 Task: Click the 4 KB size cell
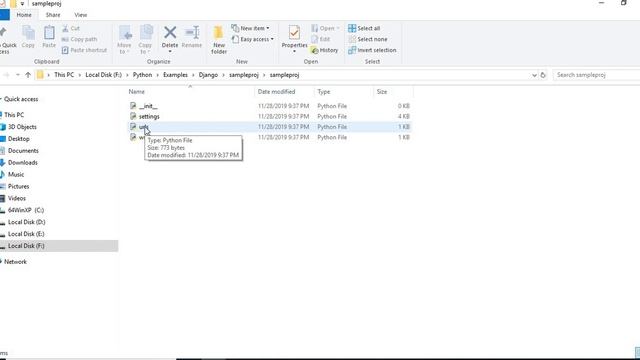click(x=404, y=117)
